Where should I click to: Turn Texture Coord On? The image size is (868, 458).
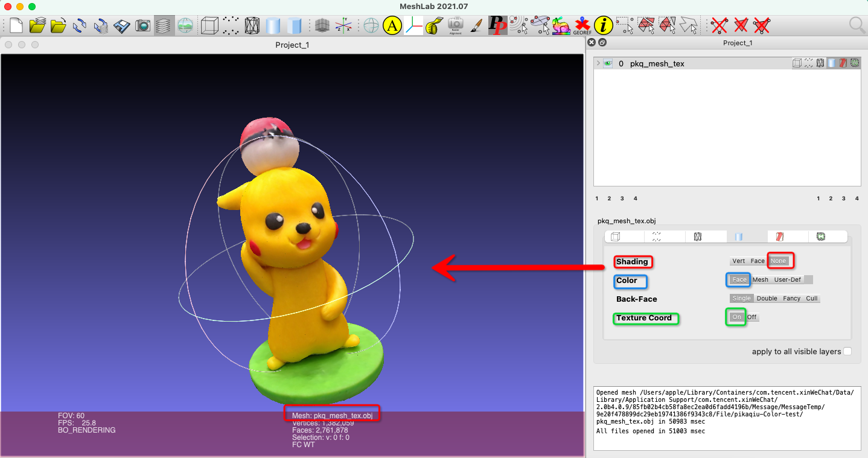point(737,317)
